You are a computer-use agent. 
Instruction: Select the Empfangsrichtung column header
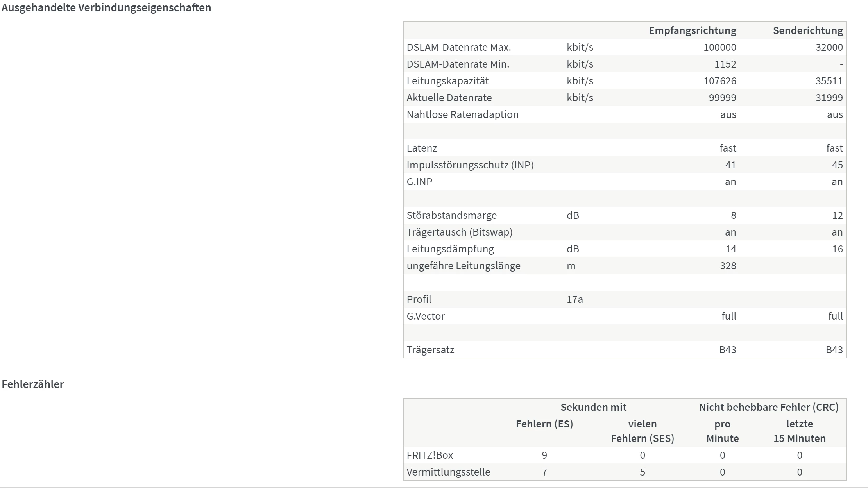coord(692,30)
